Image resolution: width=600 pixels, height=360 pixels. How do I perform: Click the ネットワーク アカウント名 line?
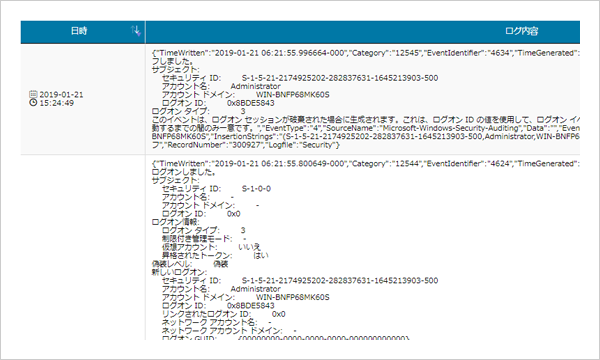217,323
